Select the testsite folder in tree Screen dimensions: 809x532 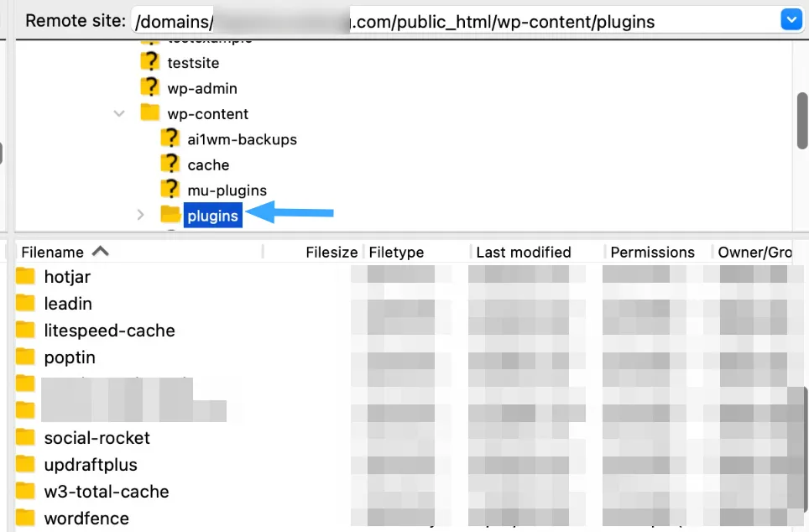tap(193, 63)
